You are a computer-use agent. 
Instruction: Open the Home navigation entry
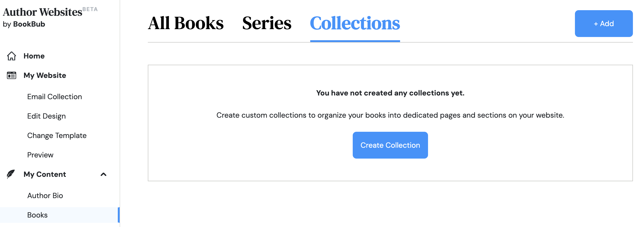coord(34,56)
